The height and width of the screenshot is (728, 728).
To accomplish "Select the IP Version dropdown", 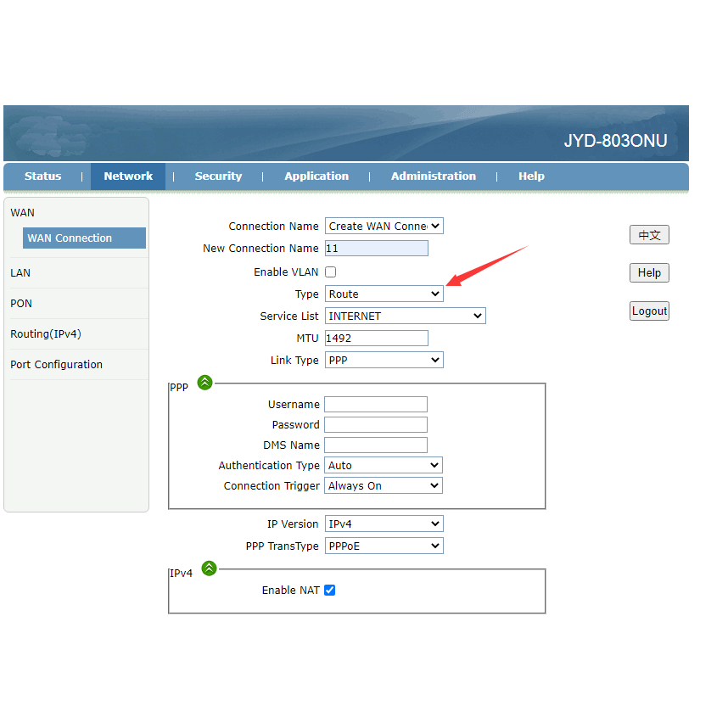I will pyautogui.click(x=384, y=524).
